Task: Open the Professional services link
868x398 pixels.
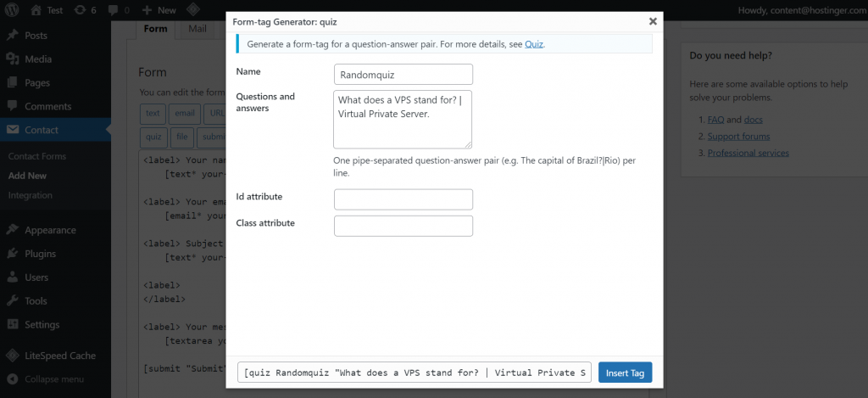Action: click(x=748, y=153)
